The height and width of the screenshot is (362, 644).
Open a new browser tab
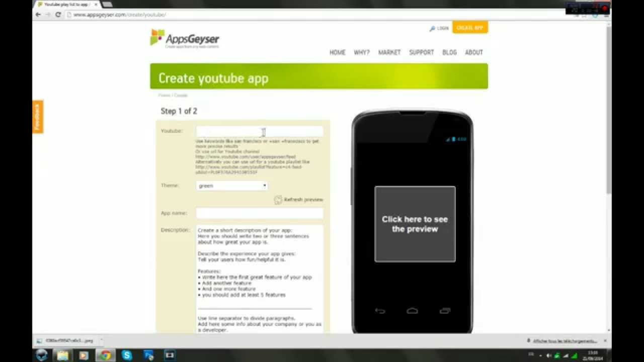107,5
